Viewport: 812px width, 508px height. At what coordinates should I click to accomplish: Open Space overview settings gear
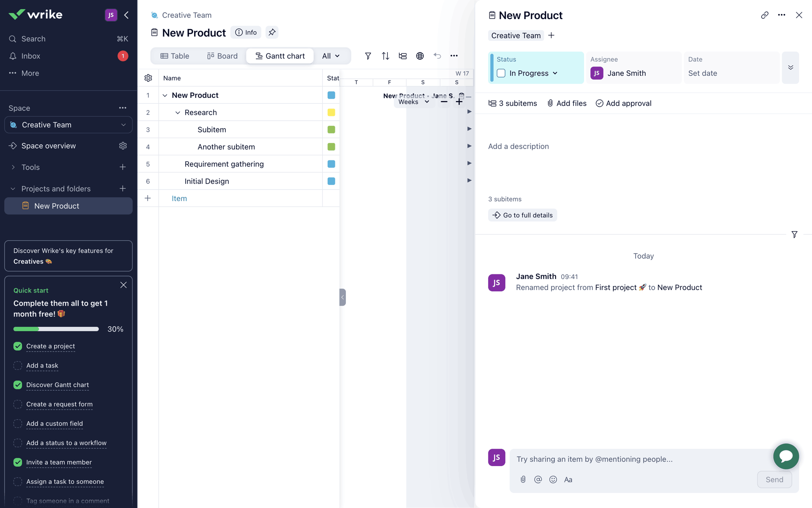[x=123, y=146]
